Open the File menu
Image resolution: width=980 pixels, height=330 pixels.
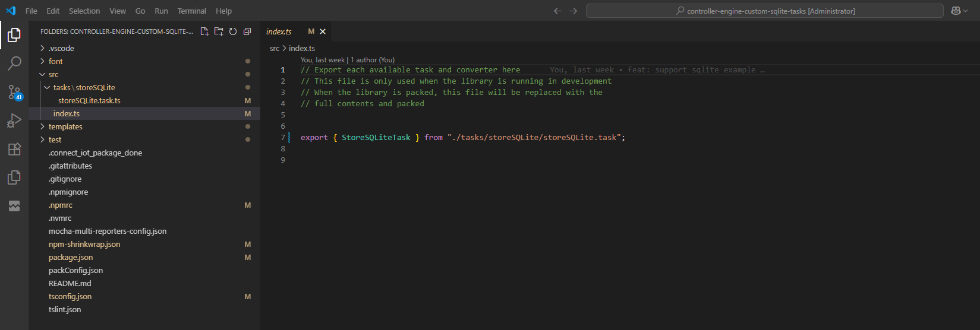point(31,11)
